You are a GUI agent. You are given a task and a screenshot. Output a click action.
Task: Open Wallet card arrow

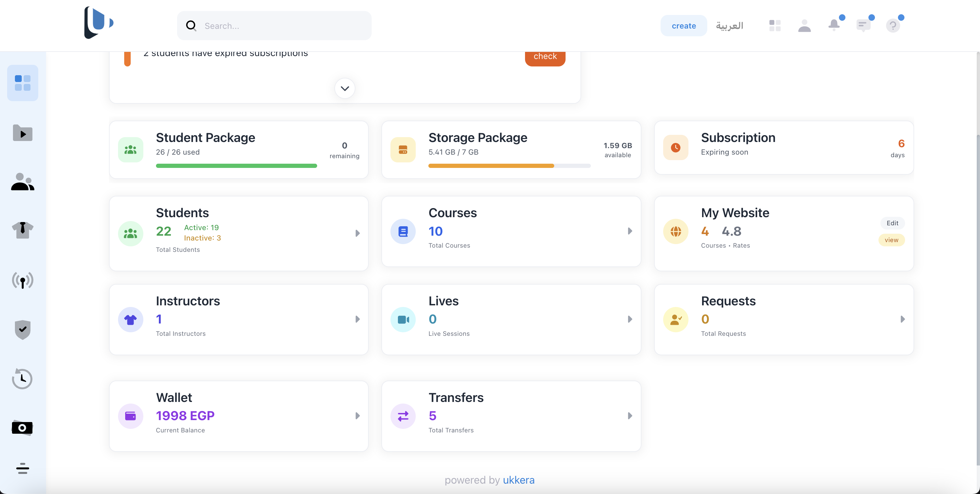(x=358, y=416)
